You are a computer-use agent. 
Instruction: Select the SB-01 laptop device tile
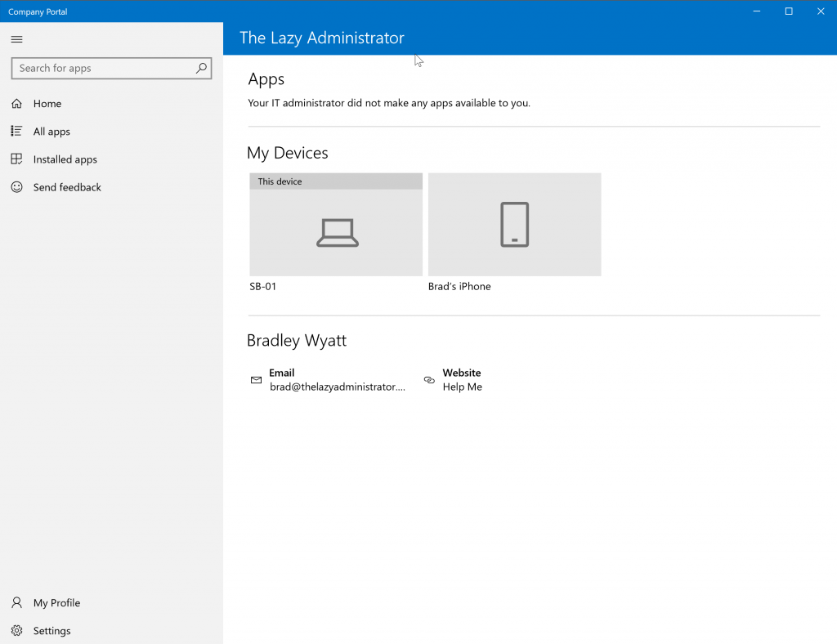336,224
